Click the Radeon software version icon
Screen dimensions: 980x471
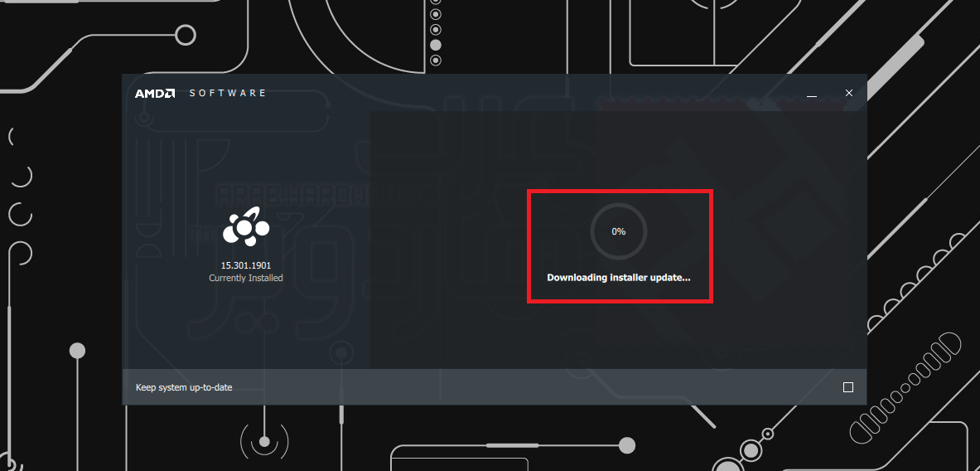(246, 228)
